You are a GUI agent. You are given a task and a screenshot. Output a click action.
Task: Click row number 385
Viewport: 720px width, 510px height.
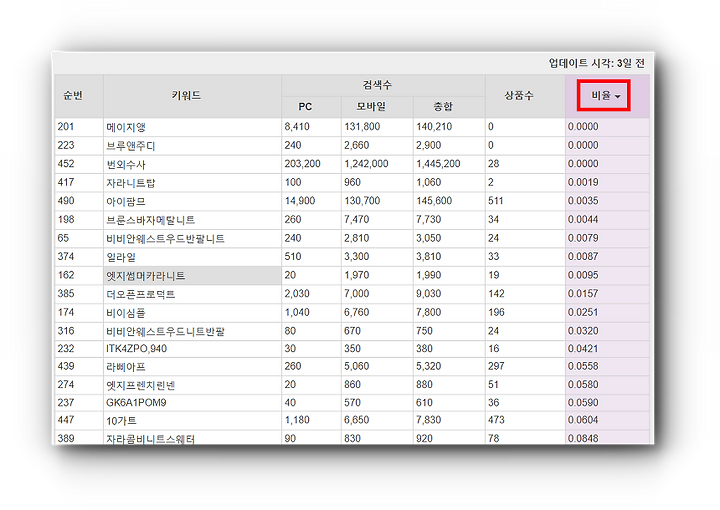pos(66,294)
